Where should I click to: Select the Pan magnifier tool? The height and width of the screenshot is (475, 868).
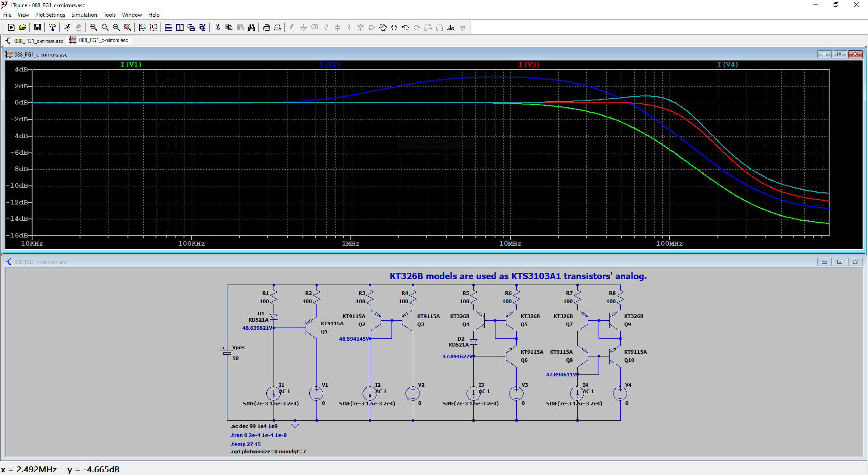click(x=105, y=28)
